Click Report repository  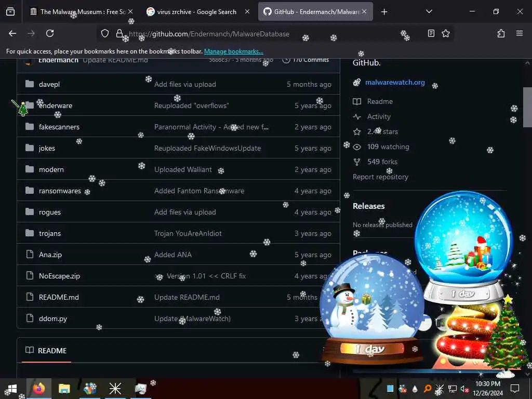click(380, 177)
